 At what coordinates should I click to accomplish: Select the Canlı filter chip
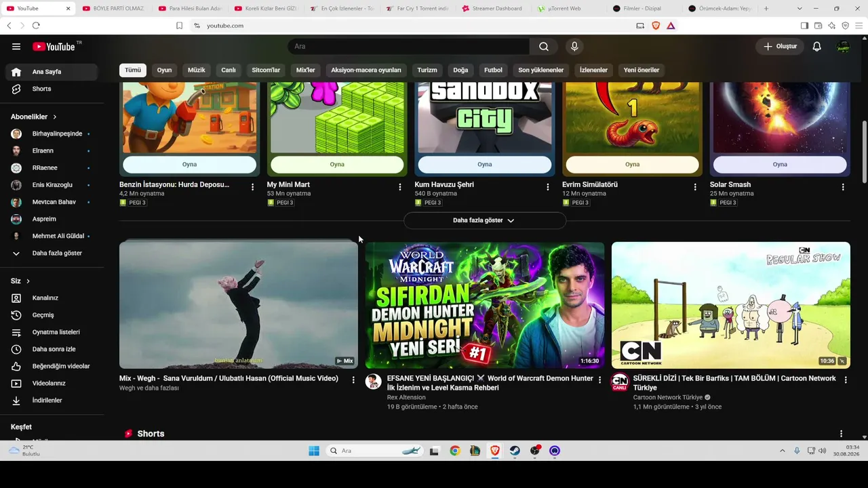point(229,70)
